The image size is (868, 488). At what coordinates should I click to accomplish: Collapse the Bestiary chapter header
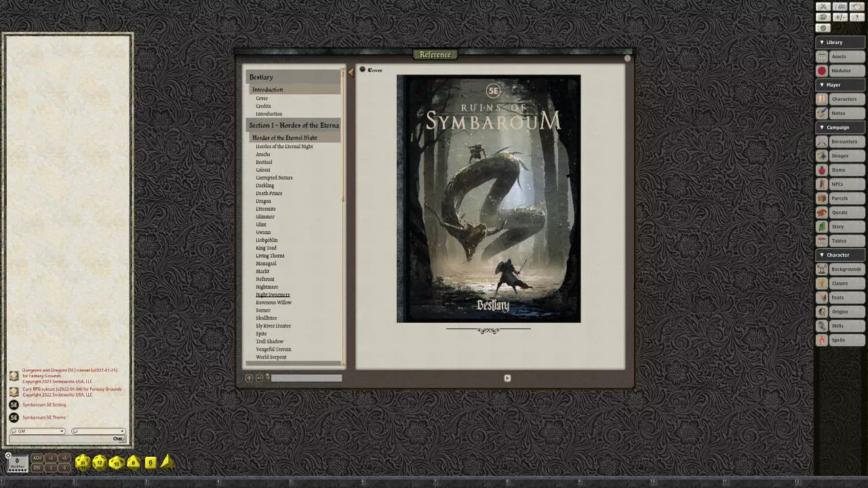[293, 77]
